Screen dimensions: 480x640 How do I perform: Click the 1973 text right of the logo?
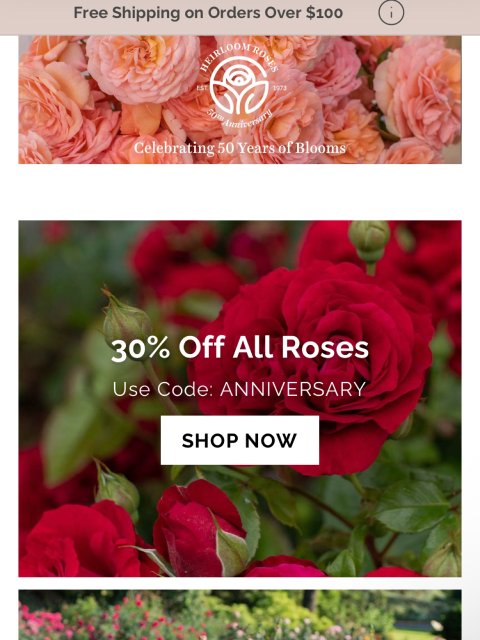[280, 88]
